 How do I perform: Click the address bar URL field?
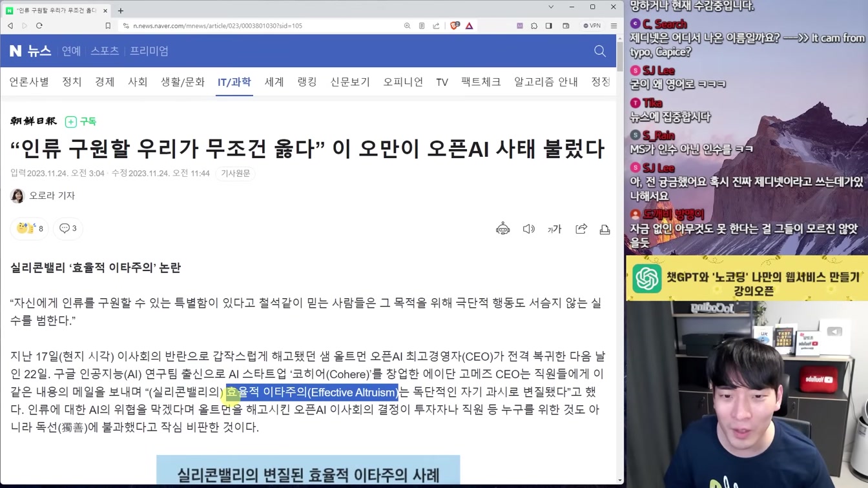218,26
